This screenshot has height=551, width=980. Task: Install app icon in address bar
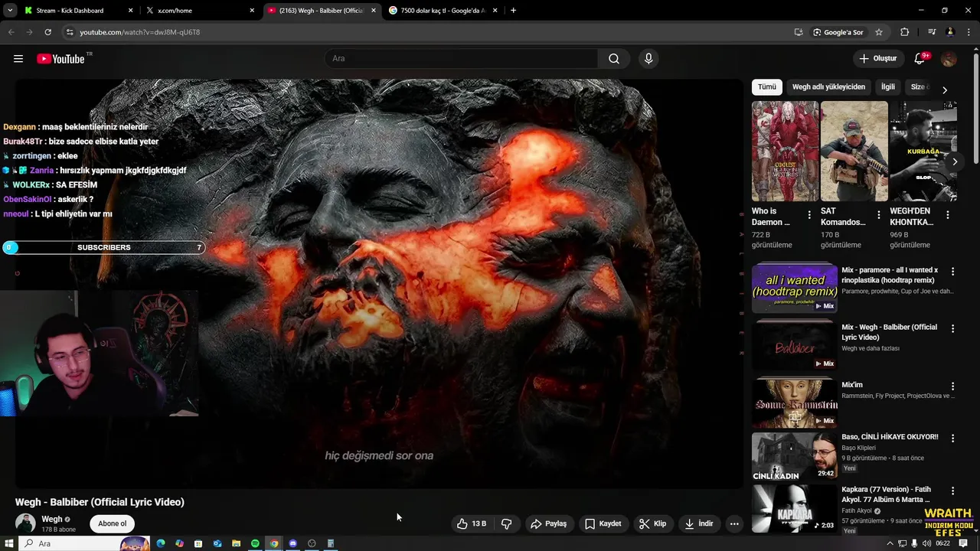(799, 32)
